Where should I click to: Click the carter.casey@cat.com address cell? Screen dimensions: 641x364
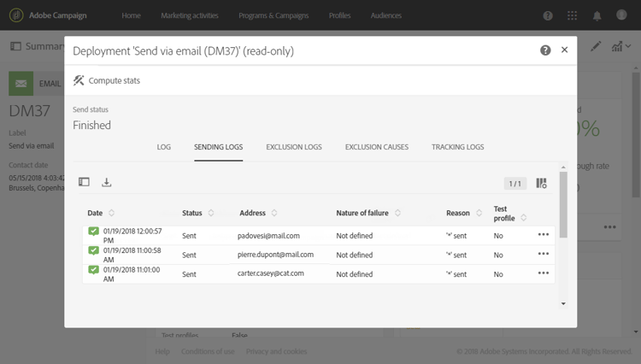pyautogui.click(x=271, y=273)
